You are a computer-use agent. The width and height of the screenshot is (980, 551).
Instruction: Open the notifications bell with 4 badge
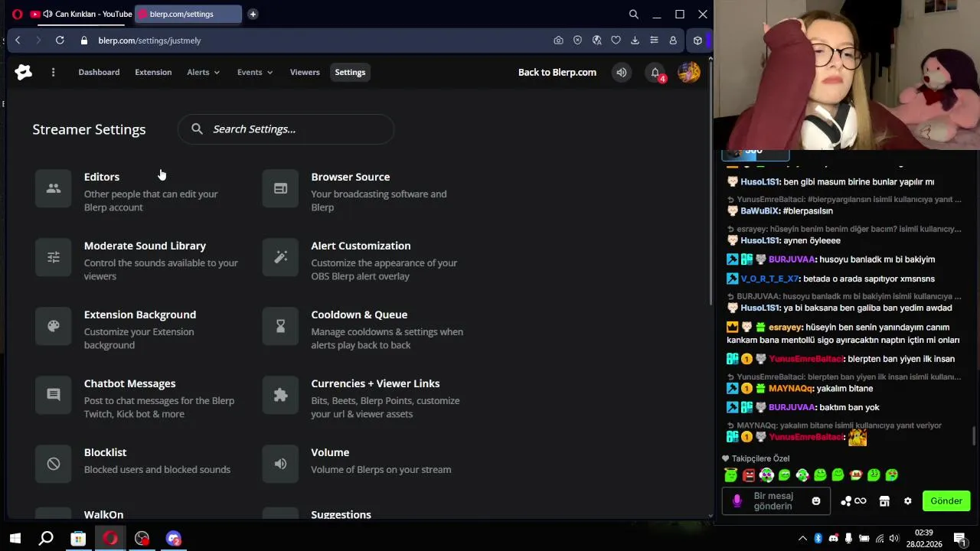click(x=655, y=73)
